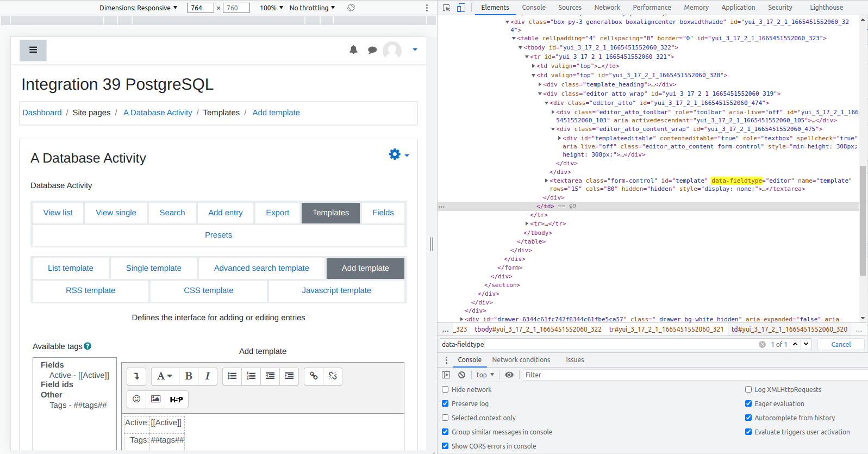Screen dimensions: 868x454
Task: Focus the console Filter input
Action: pyautogui.click(x=695, y=375)
